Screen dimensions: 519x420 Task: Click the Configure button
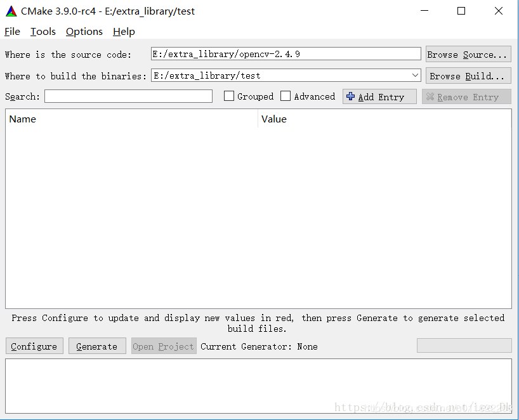click(34, 346)
